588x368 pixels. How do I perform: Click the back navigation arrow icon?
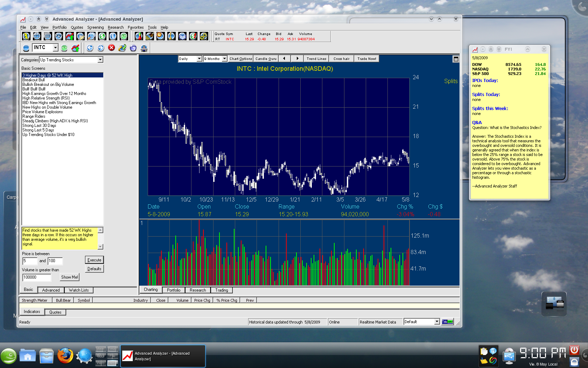(90, 48)
